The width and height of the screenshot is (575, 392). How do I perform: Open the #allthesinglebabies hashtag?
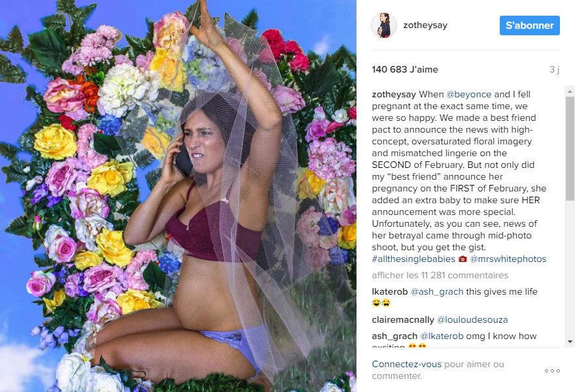[413, 259]
